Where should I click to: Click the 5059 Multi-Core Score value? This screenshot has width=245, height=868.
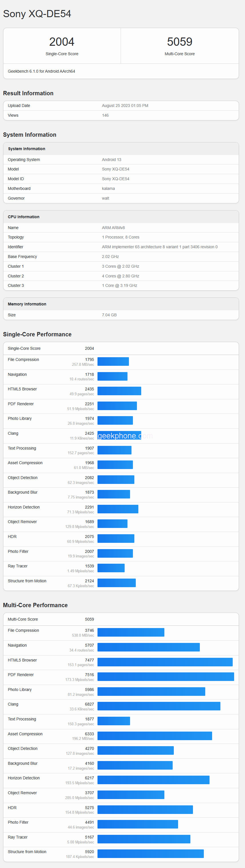pos(180,42)
